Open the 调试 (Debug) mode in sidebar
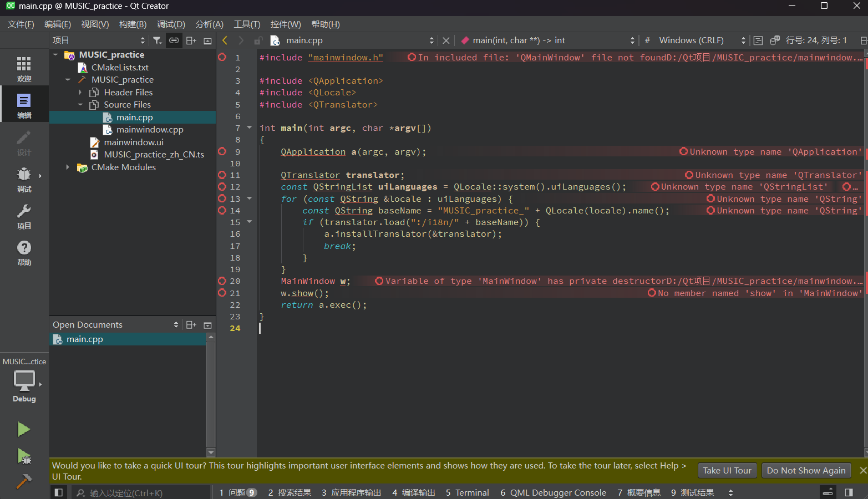The width and height of the screenshot is (868, 499). click(x=24, y=179)
